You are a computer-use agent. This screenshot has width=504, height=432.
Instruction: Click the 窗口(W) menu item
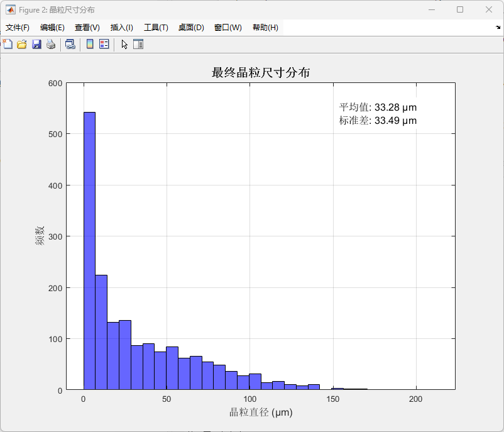coord(227,28)
